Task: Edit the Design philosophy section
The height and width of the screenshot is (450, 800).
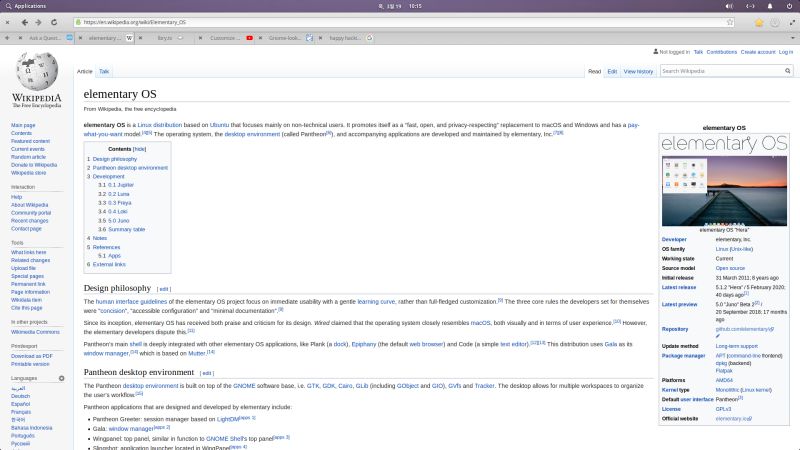Action: [164, 289]
